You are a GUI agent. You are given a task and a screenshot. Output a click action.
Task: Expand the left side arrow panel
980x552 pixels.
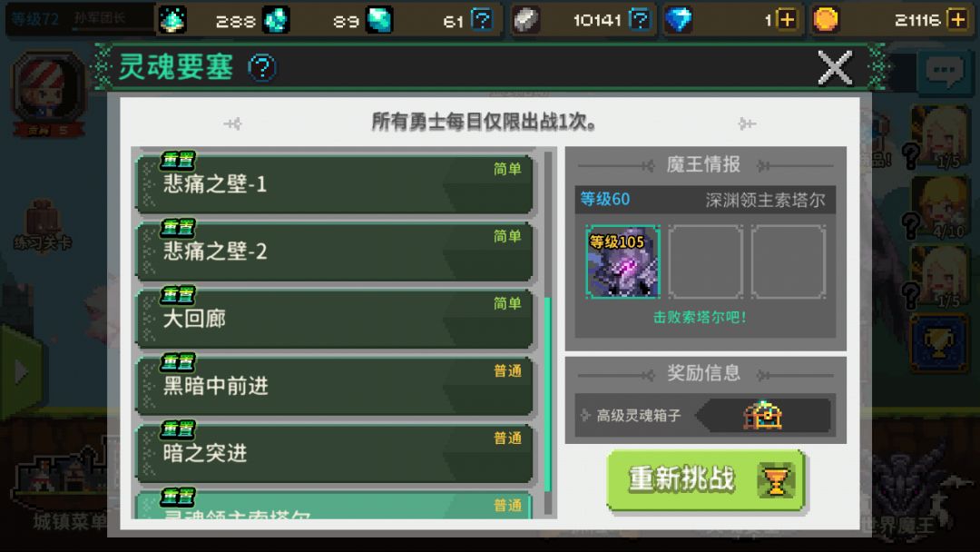click(21, 371)
